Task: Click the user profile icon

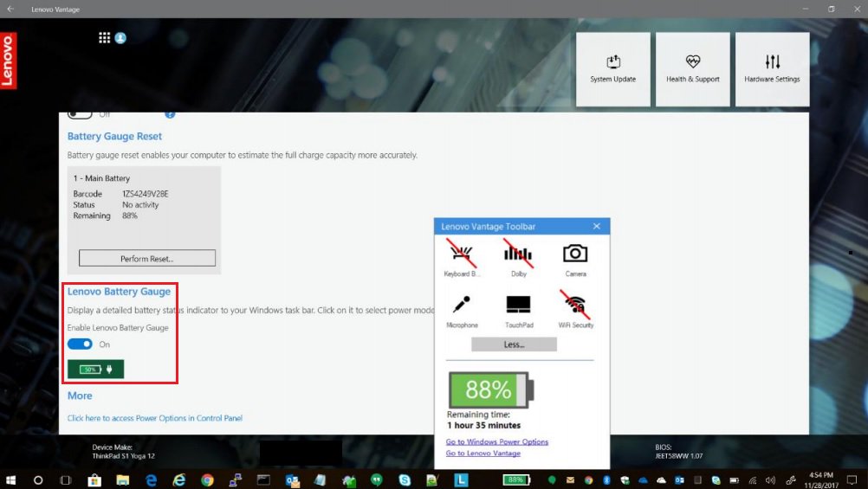Action: point(120,37)
